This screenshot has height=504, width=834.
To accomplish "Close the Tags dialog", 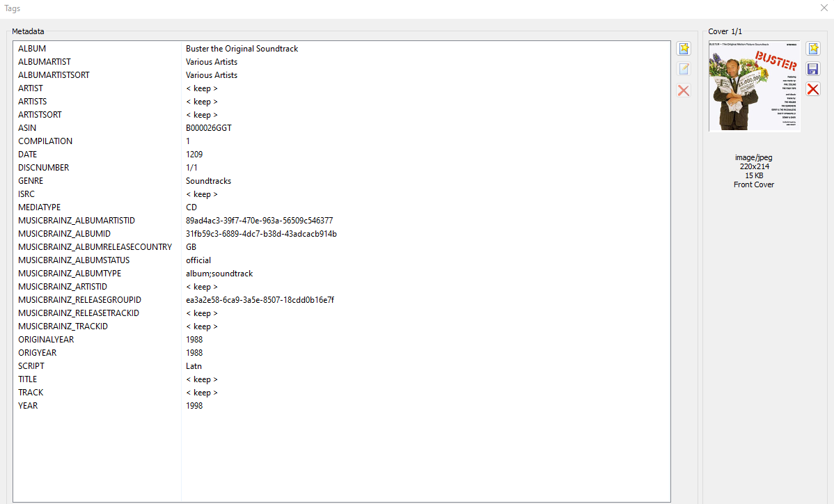I will pyautogui.click(x=824, y=8).
